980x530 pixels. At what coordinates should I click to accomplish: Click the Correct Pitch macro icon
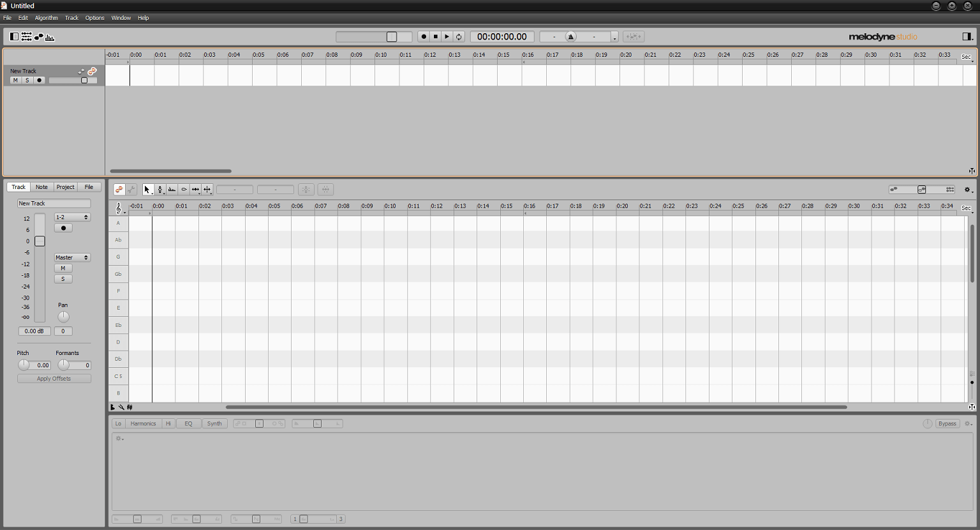pos(306,190)
